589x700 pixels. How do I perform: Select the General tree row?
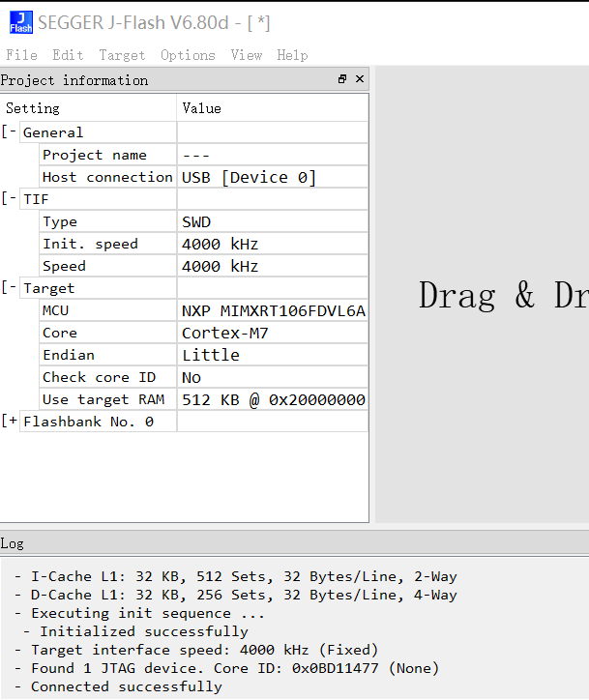(98, 132)
